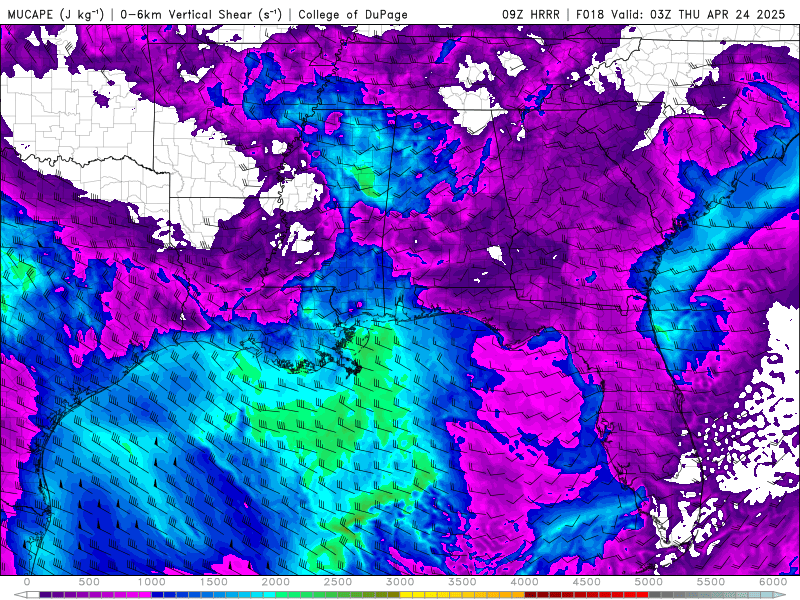Screen dimensions: 800x600
Task: Click the "0-6km Vertical Shear (s⁻¹)" label
Action: coord(200,14)
